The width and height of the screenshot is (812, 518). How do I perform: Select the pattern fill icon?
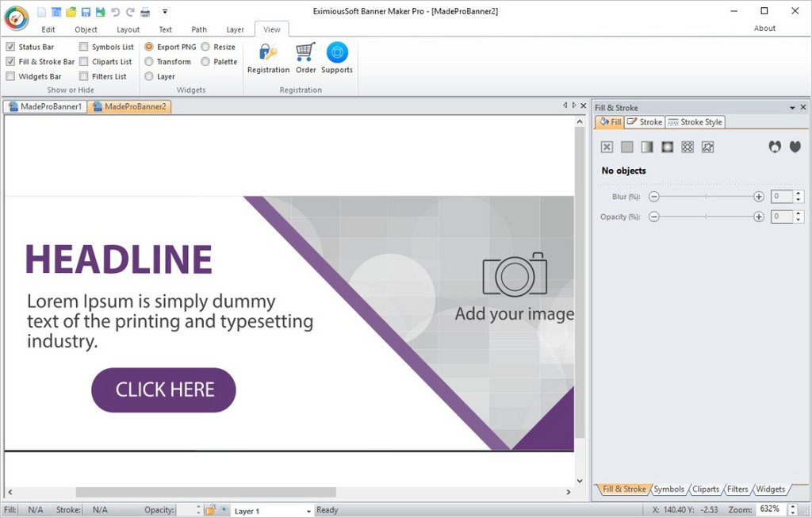pos(688,147)
